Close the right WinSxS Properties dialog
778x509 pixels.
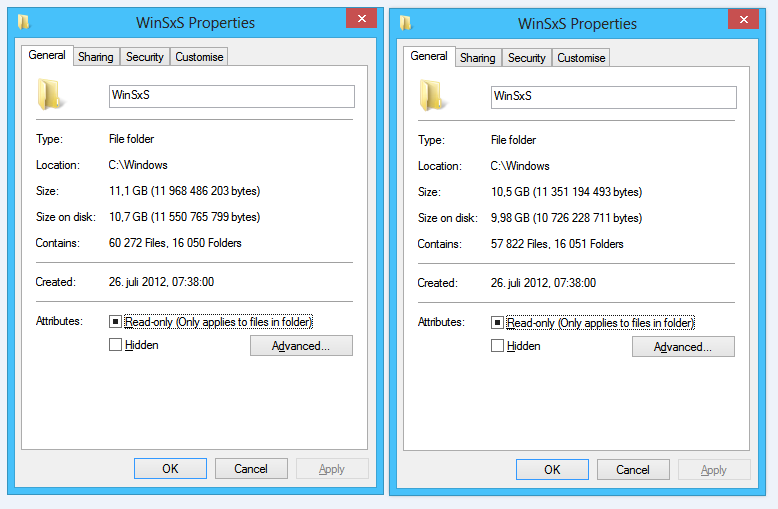coord(742,20)
